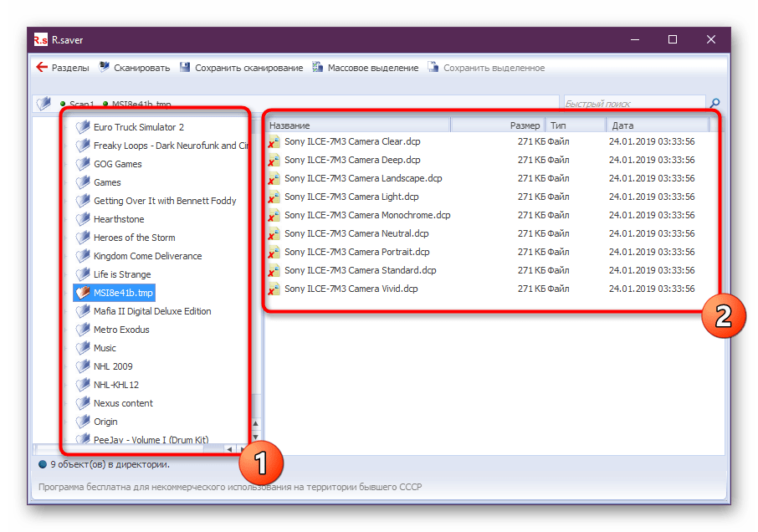Expand the Life is Strange node
The height and width of the screenshot is (532, 758).
pyautogui.click(x=66, y=275)
